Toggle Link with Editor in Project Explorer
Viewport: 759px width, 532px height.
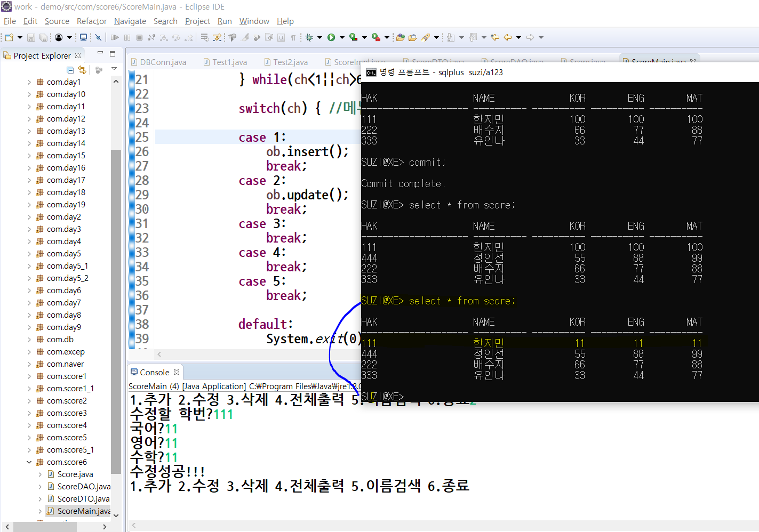[x=82, y=70]
